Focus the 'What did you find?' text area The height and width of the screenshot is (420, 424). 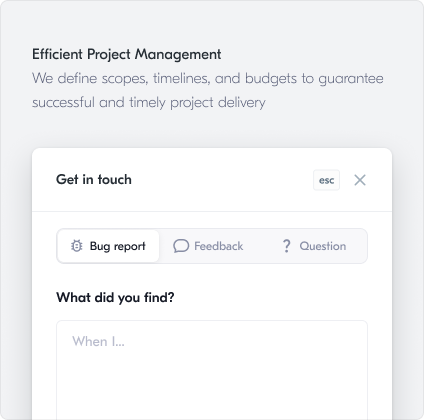click(212, 370)
